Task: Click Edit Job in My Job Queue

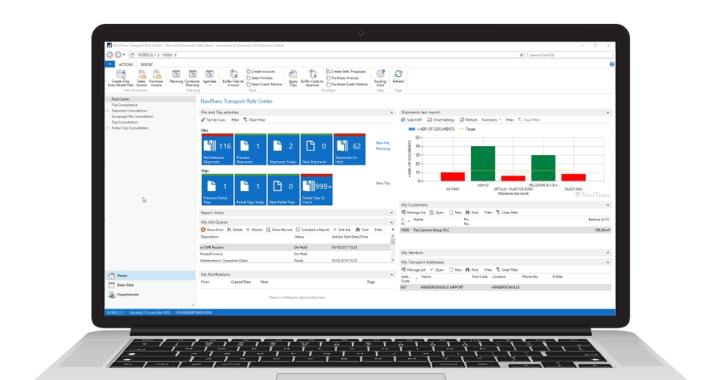Action: [342, 229]
